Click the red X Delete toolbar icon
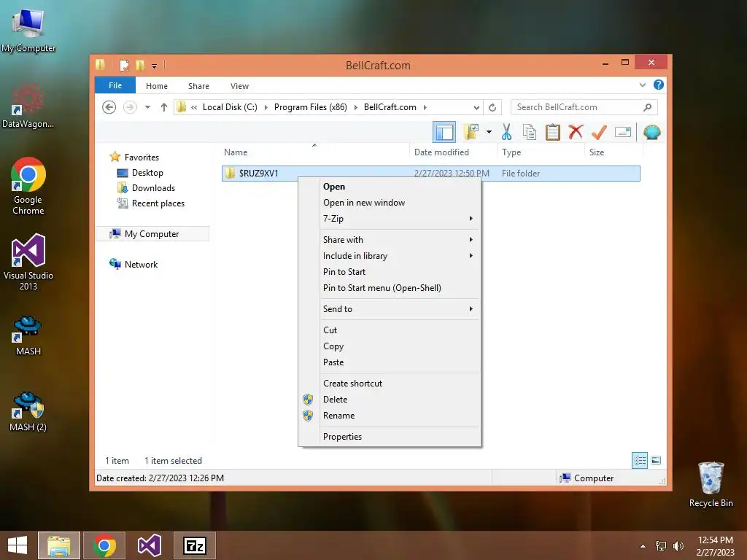The width and height of the screenshot is (747, 560). click(x=576, y=132)
